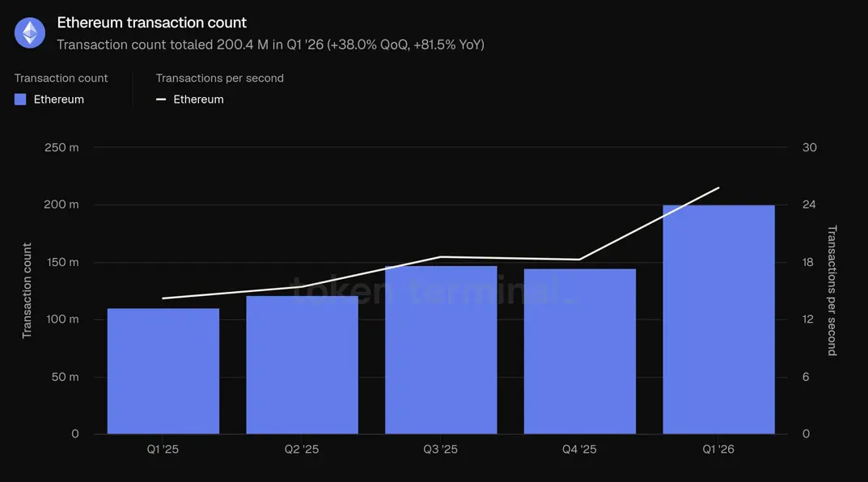Screen dimensions: 868x482
Task: Click the "Q1 '26" x-axis label
Action: (x=718, y=450)
